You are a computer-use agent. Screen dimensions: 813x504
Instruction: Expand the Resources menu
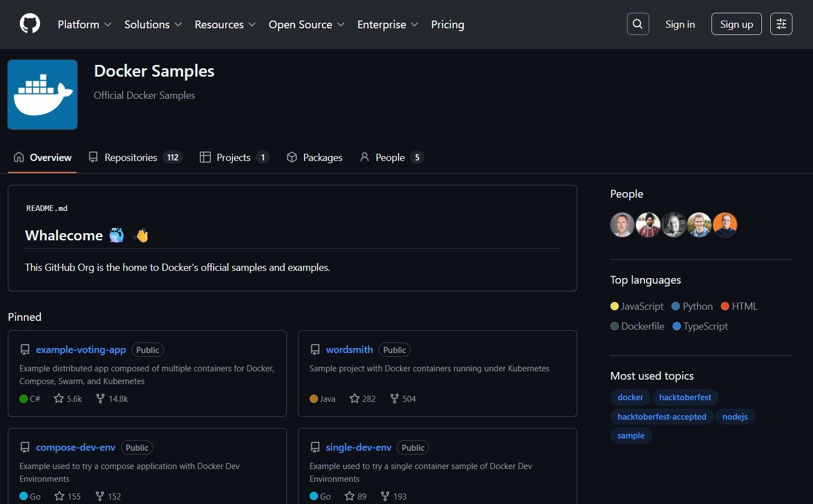225,24
